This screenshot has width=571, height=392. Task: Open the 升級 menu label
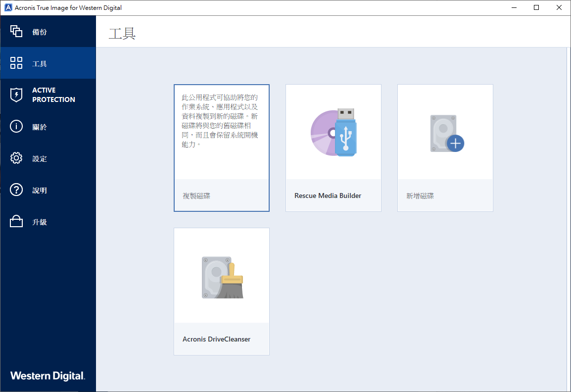pos(39,222)
